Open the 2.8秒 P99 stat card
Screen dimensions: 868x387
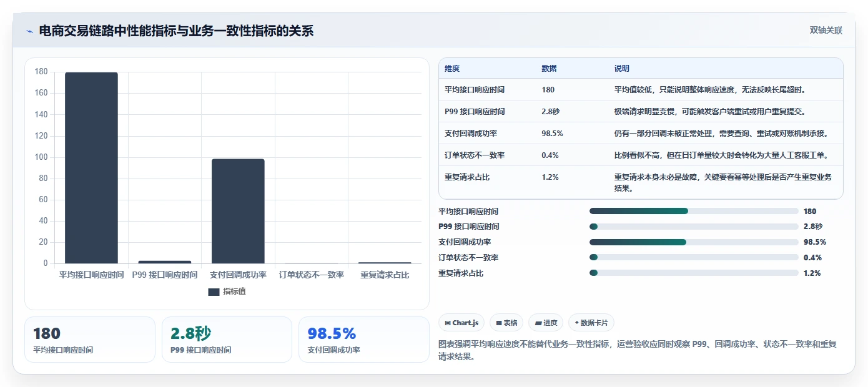click(x=227, y=340)
